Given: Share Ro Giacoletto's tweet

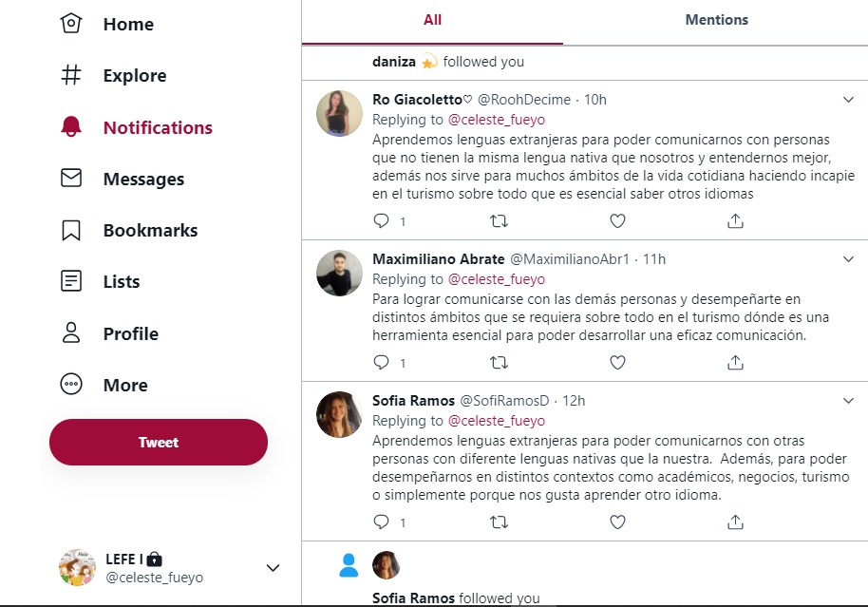Looking at the screenshot, I should (735, 221).
